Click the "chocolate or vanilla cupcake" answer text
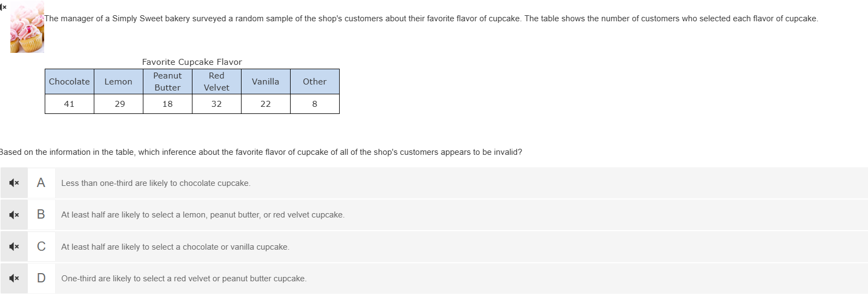Viewport: 868px width, 296px height. pyautogui.click(x=175, y=247)
